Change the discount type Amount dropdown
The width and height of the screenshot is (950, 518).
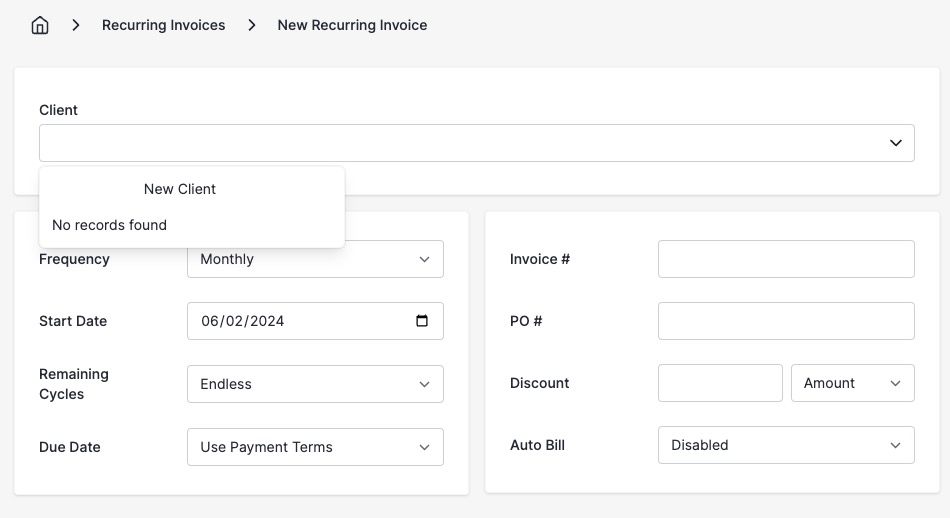852,383
